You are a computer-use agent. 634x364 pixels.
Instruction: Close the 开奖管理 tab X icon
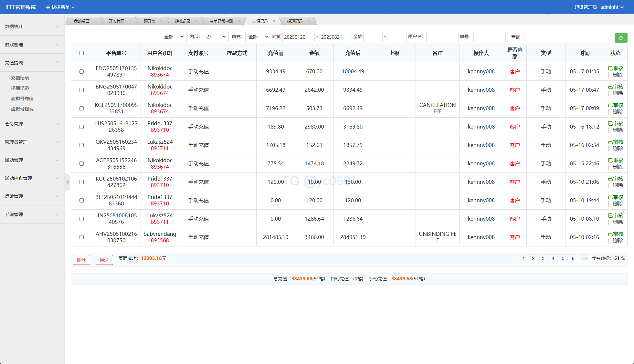[x=130, y=21]
